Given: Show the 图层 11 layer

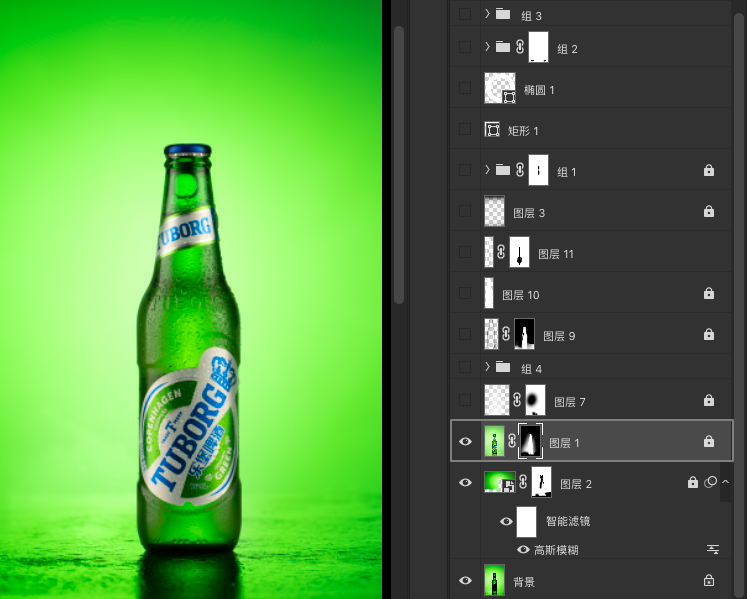Looking at the screenshot, I should point(465,252).
